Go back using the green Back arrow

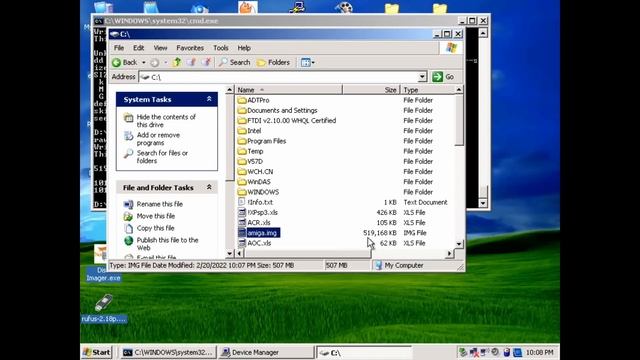coord(124,62)
